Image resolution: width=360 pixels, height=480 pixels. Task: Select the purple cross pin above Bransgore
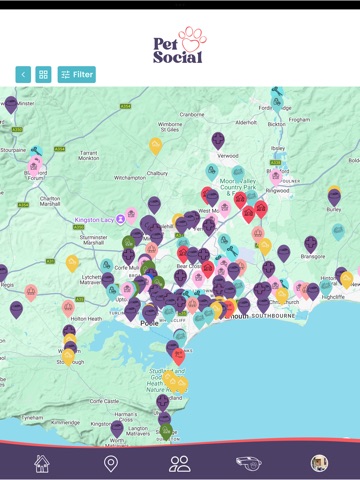[311, 244]
